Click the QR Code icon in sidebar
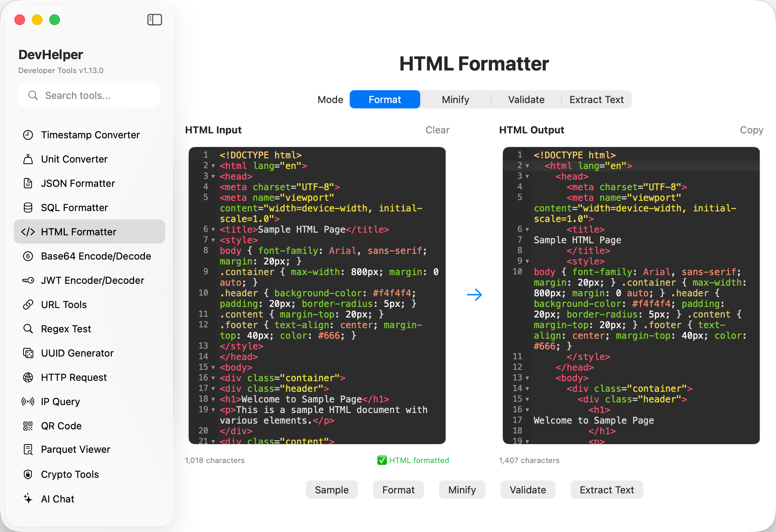Image resolution: width=776 pixels, height=532 pixels. pyautogui.click(x=28, y=426)
